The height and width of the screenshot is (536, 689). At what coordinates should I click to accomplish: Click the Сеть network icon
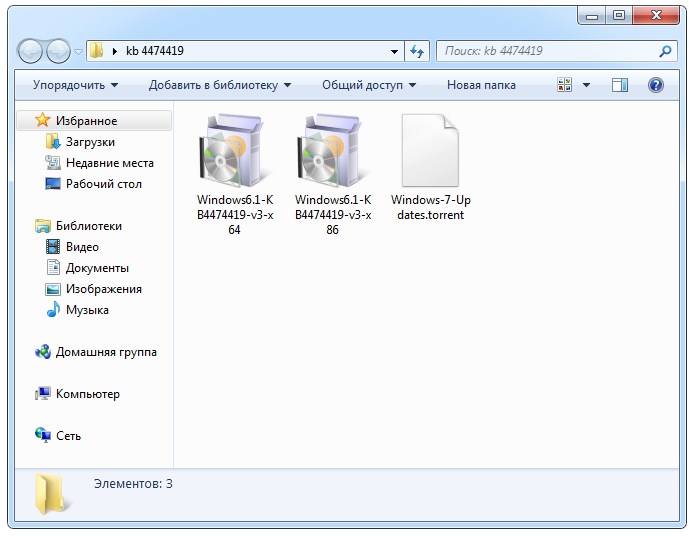43,435
